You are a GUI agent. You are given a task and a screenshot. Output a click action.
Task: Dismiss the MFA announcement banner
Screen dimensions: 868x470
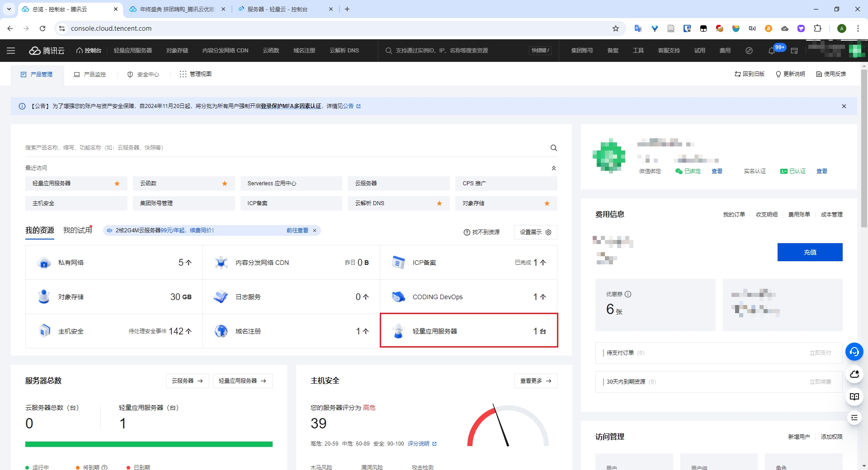844,106
